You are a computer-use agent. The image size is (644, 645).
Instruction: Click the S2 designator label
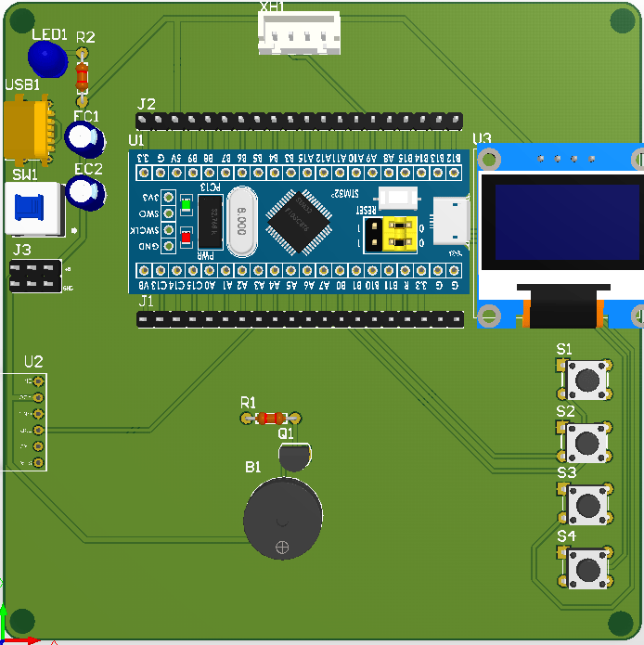pos(565,411)
